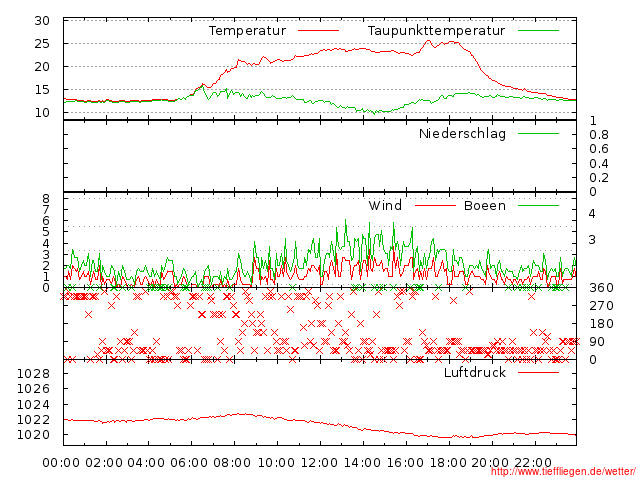Viewport: 640px width, 480px height.
Task: Click the tieffliegen.de/wetter link
Action: tap(563, 471)
